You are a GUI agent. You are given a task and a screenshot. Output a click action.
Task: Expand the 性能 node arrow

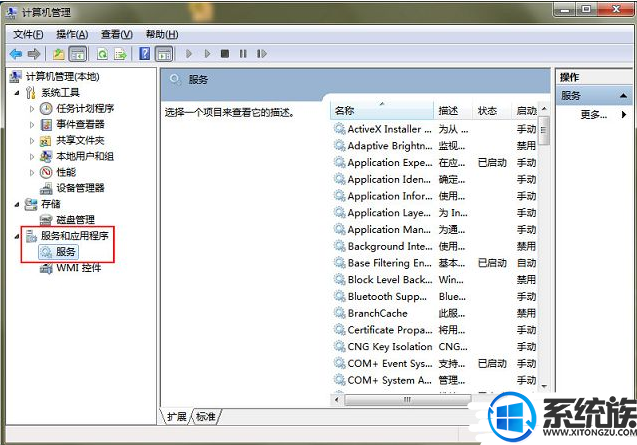[x=32, y=172]
